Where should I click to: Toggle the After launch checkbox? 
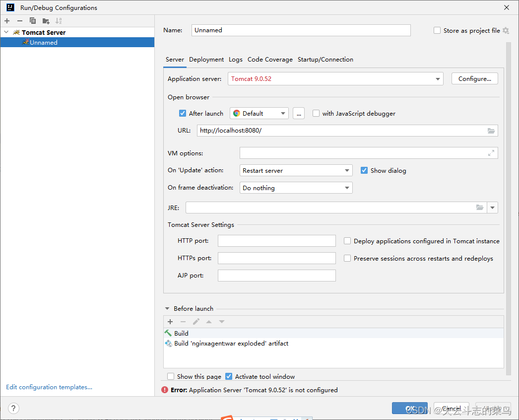pyautogui.click(x=183, y=113)
